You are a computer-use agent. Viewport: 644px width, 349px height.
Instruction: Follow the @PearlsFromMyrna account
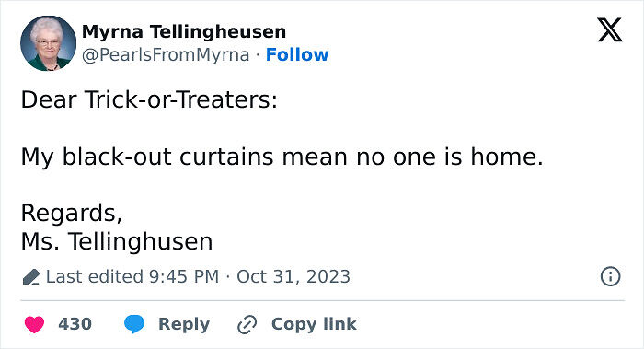click(297, 54)
